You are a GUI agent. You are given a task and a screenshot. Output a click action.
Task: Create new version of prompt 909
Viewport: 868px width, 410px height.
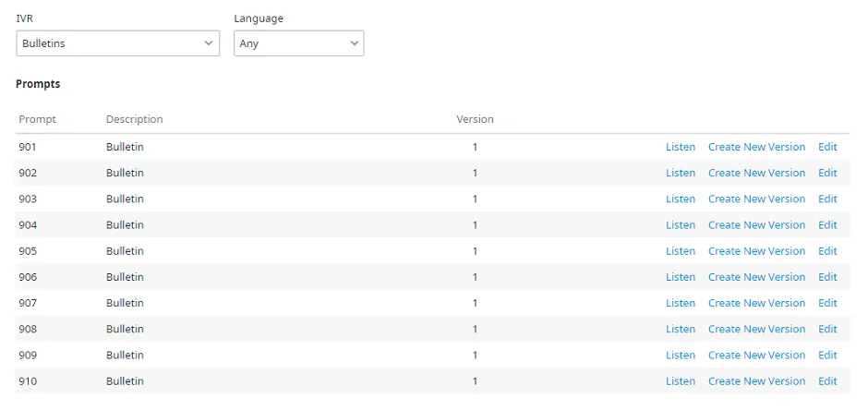[757, 355]
